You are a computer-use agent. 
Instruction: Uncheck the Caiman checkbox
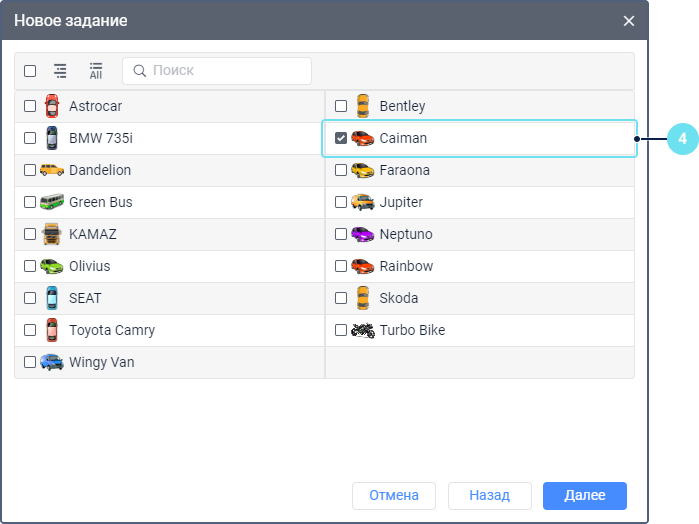[x=341, y=138]
